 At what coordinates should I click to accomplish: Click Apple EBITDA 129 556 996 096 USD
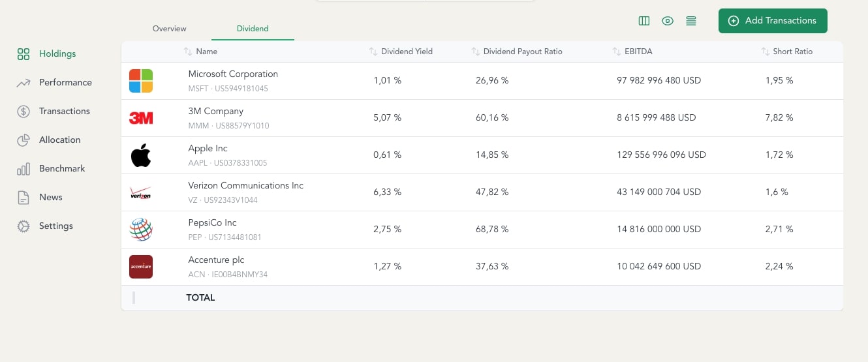pyautogui.click(x=661, y=155)
